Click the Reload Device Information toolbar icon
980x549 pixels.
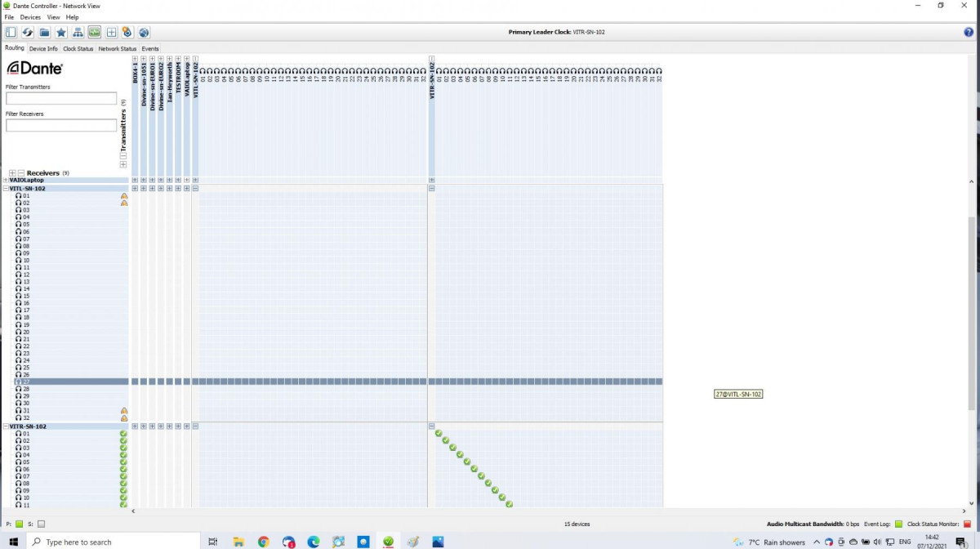point(27,32)
